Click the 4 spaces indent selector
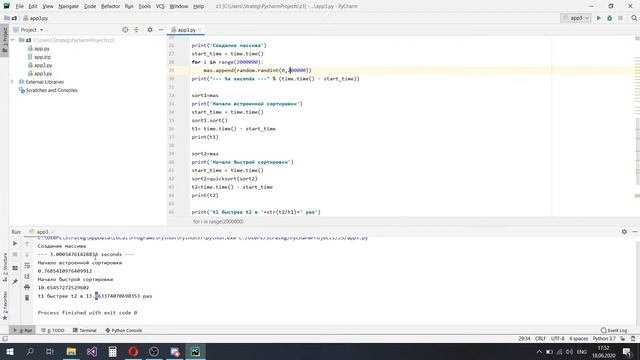640x360 pixels. pos(579,338)
